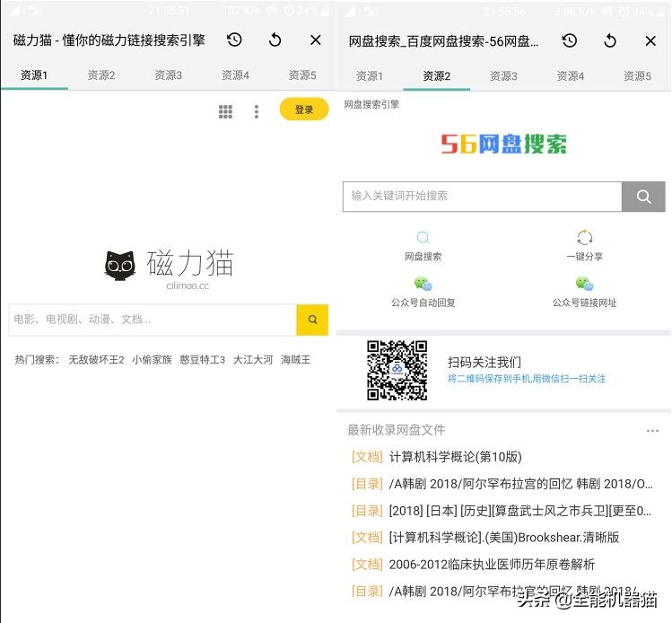Click the 网盘搜索引擎 header text
This screenshot has height=623, width=672.
[x=371, y=104]
